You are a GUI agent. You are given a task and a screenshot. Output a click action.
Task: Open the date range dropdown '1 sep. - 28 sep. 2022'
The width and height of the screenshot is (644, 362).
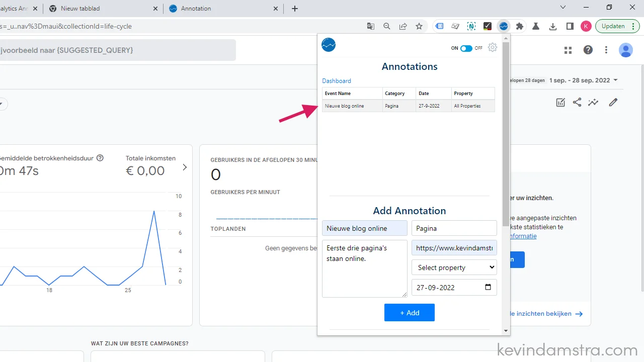[x=584, y=80]
